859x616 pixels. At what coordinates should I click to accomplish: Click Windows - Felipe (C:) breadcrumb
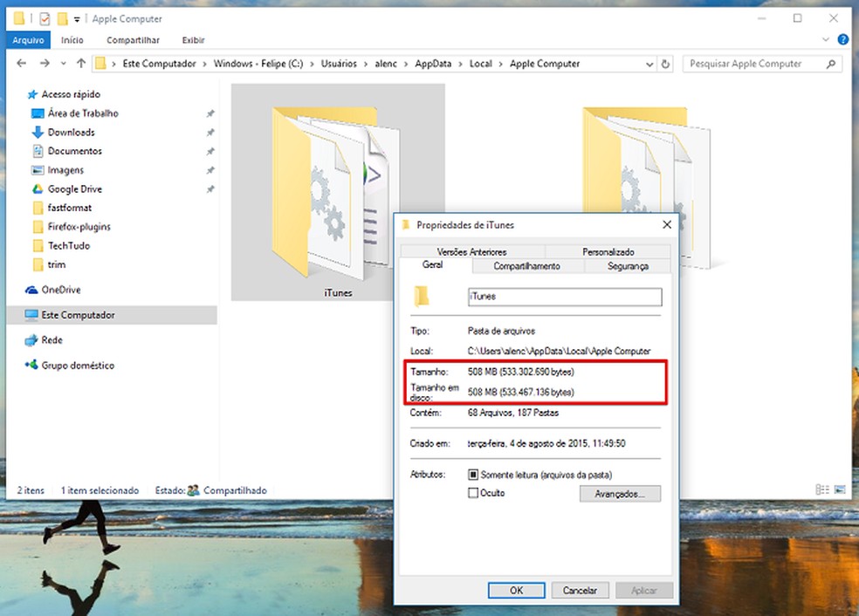[258, 64]
